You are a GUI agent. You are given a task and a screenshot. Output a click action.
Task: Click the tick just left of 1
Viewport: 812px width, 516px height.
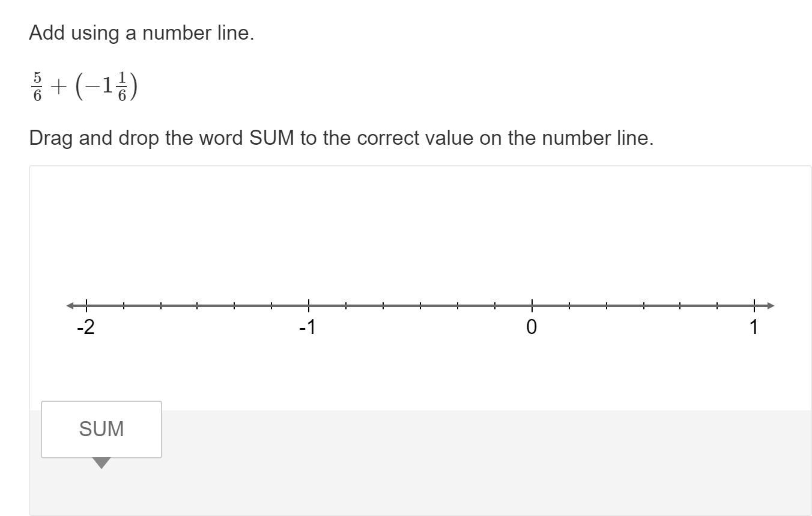click(717, 306)
